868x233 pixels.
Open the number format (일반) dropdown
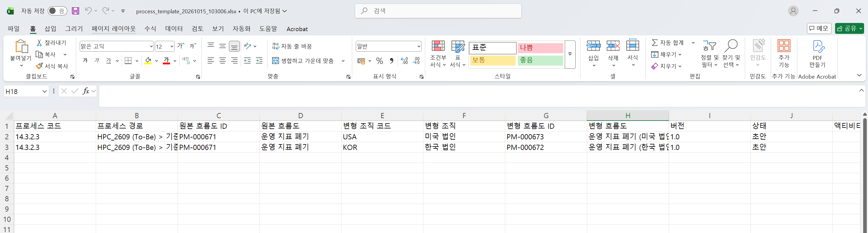[x=419, y=46]
